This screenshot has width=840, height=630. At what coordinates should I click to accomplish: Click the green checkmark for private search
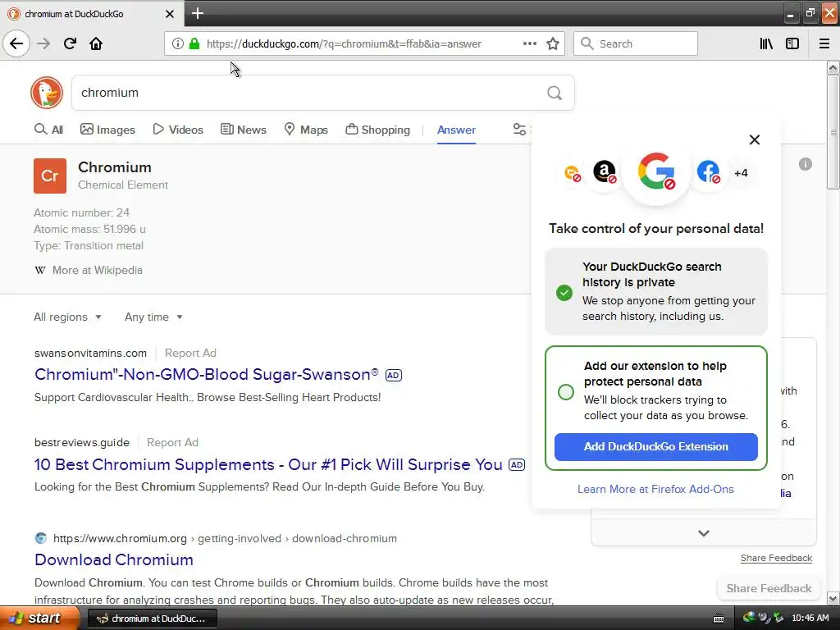tap(564, 293)
